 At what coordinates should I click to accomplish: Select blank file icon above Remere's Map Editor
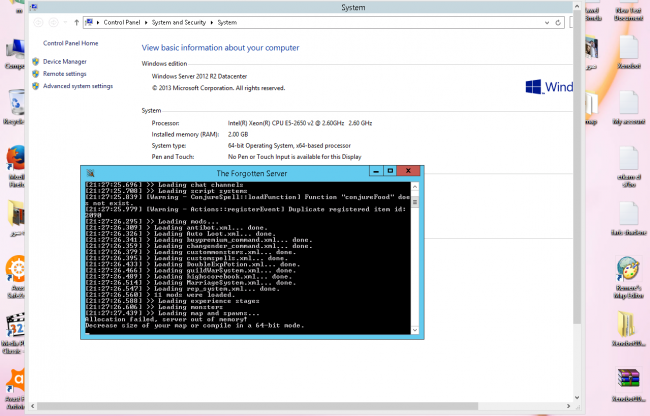628,217
